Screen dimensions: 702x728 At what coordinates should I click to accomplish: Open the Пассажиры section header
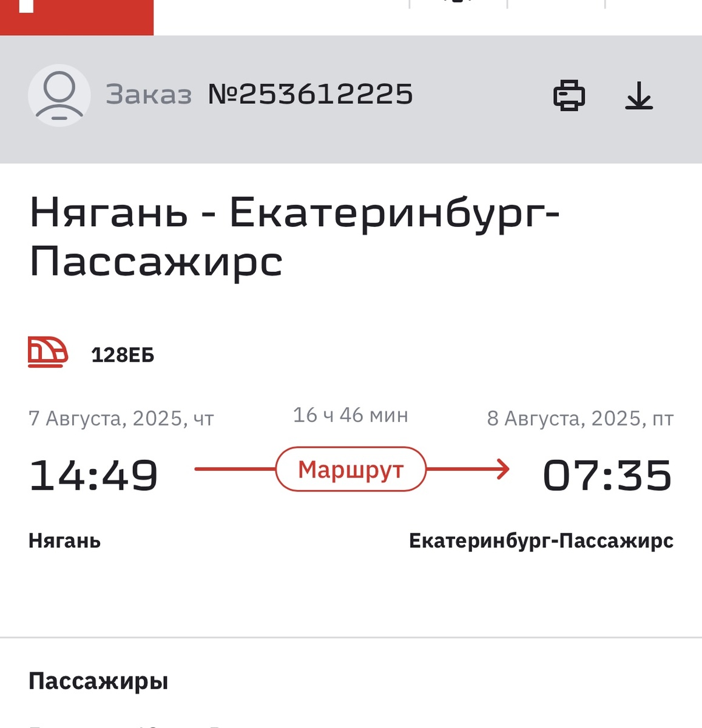click(99, 681)
